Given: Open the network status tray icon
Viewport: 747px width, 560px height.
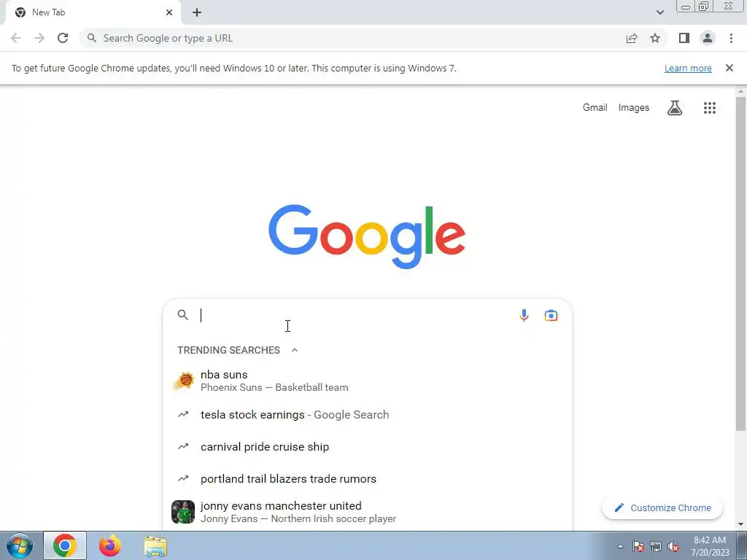Looking at the screenshot, I should (656, 546).
